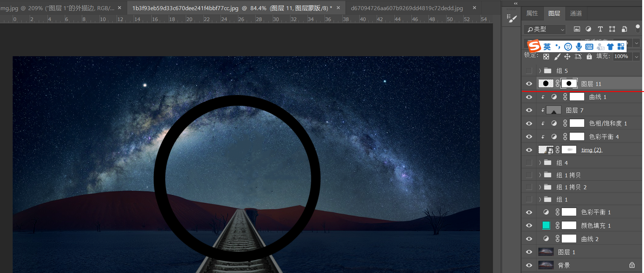This screenshot has height=273, width=644.
Task: Expand group 组 4
Action: (540, 163)
